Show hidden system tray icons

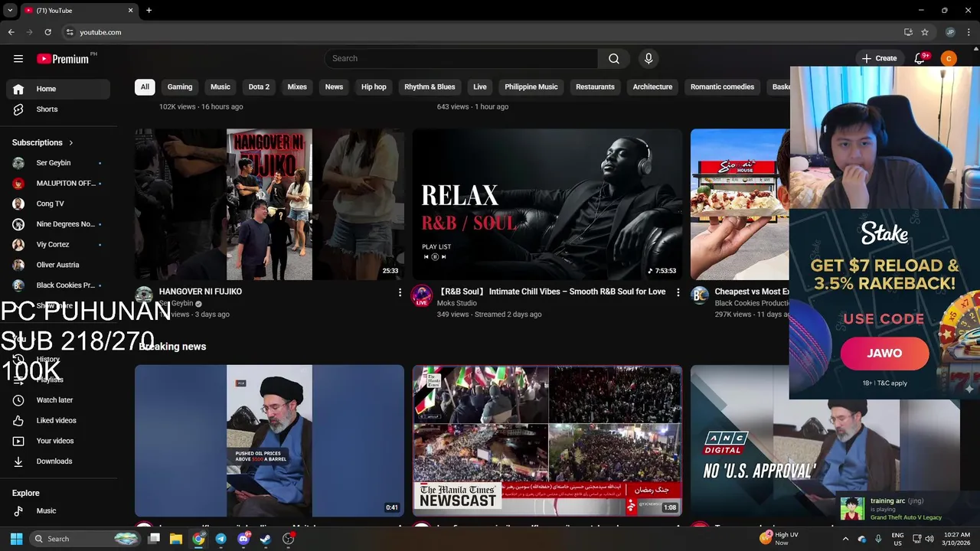pyautogui.click(x=845, y=539)
